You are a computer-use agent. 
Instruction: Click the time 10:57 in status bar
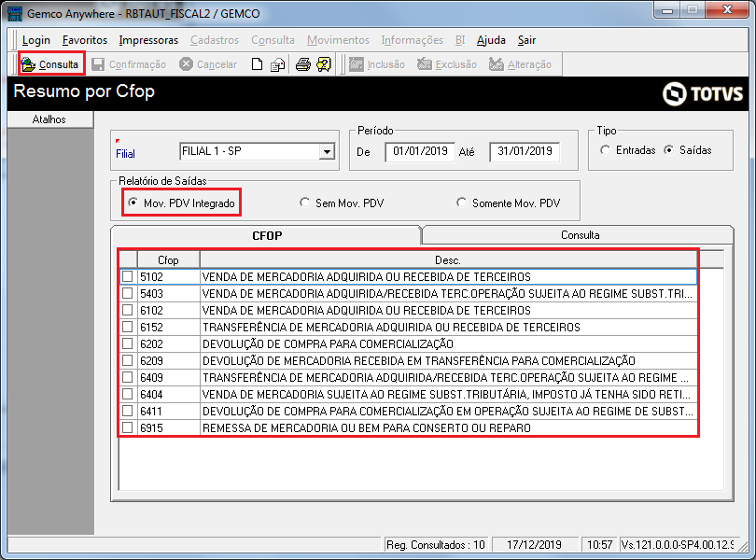599,544
